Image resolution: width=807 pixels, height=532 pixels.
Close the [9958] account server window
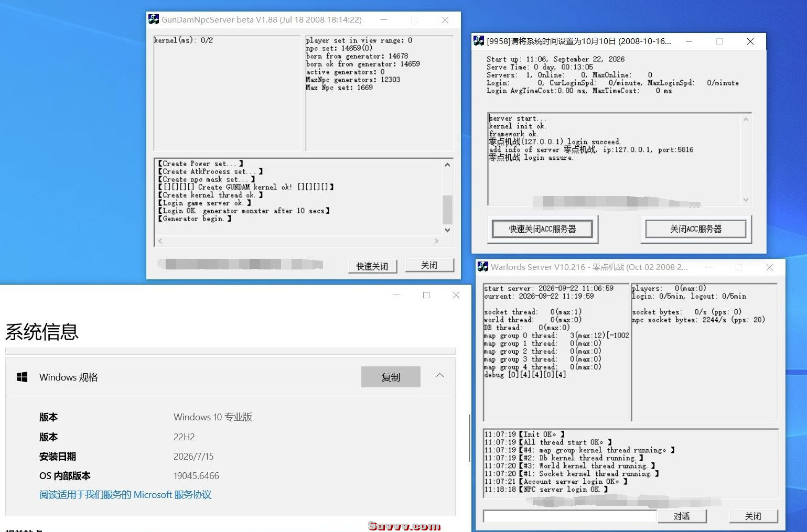tap(750, 41)
